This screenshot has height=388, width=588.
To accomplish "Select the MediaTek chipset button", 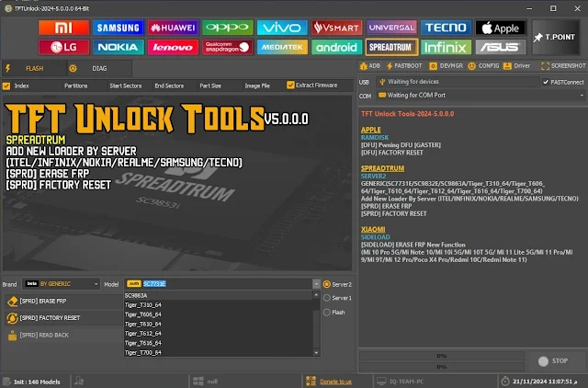I will click(282, 47).
